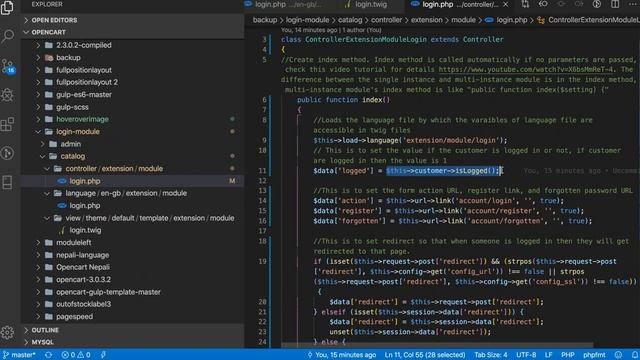Click the login-module breadcrumb item
The width and height of the screenshot is (640, 360).
pyautogui.click(x=307, y=20)
